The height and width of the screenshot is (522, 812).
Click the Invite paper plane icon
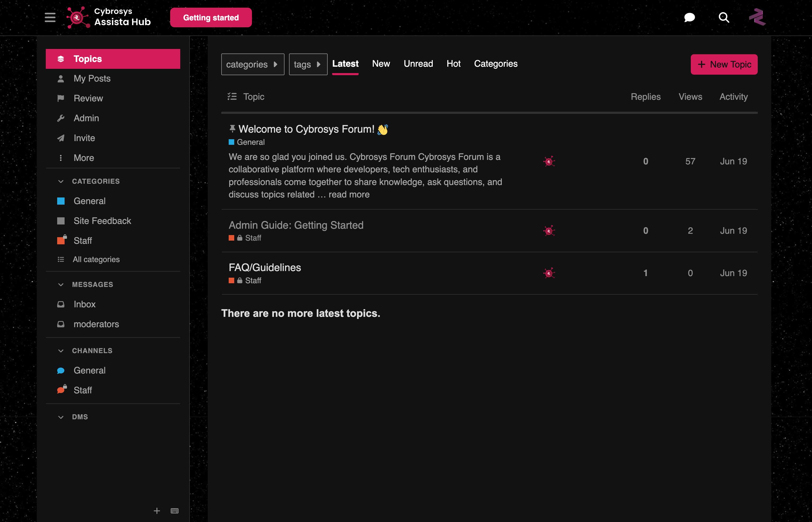pos(61,138)
